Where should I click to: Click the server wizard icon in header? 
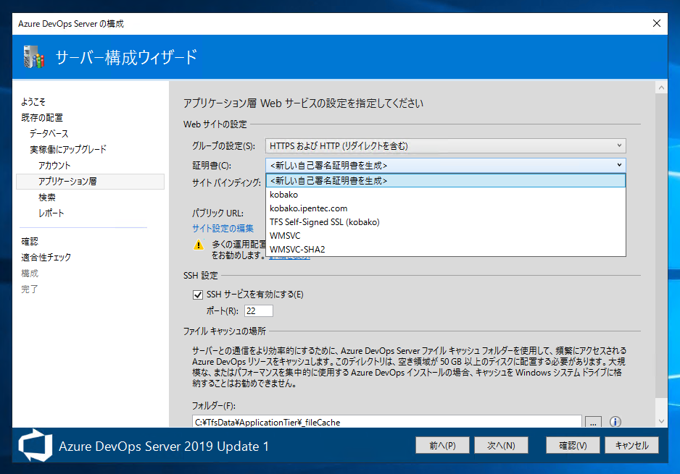click(34, 57)
